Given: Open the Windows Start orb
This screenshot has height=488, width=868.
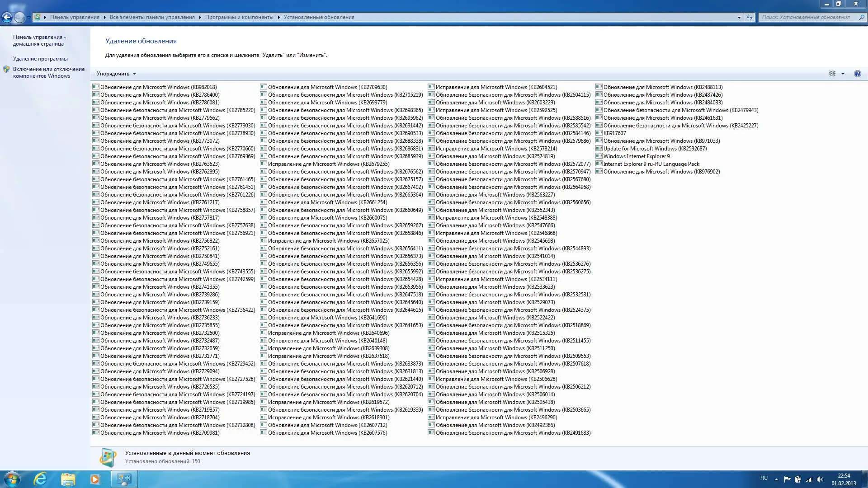Looking at the screenshot, I should pyautogui.click(x=12, y=479).
